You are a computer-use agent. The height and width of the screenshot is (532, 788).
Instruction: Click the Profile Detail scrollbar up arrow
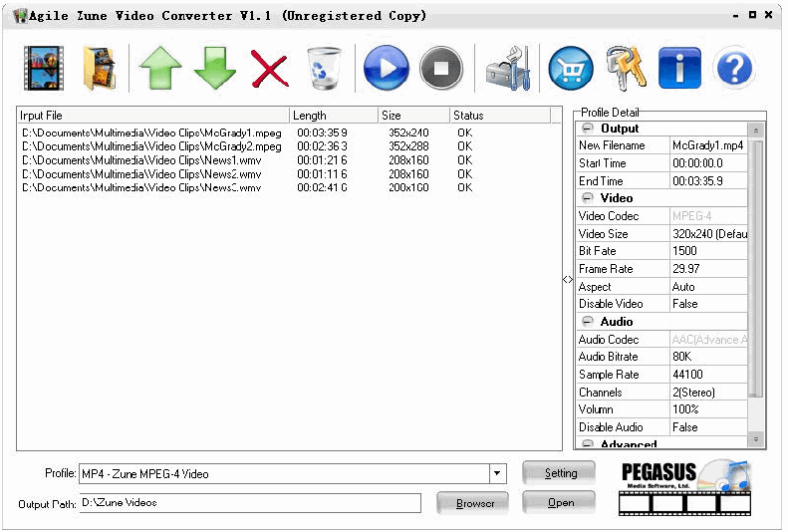coord(756,131)
